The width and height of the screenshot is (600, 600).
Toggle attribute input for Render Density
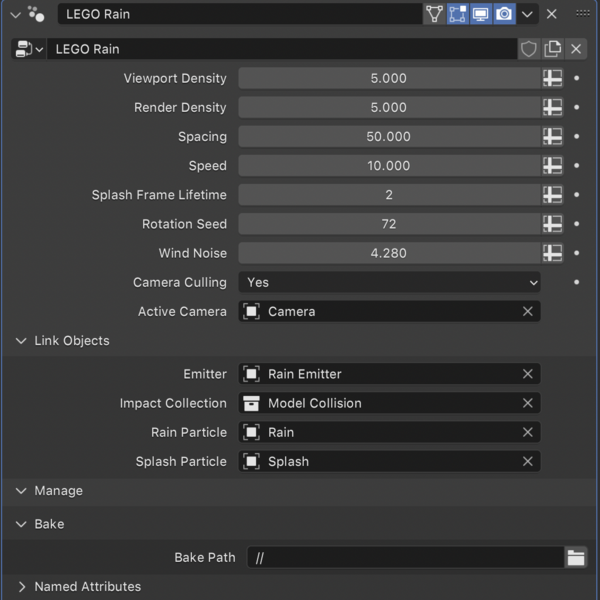coord(553,107)
